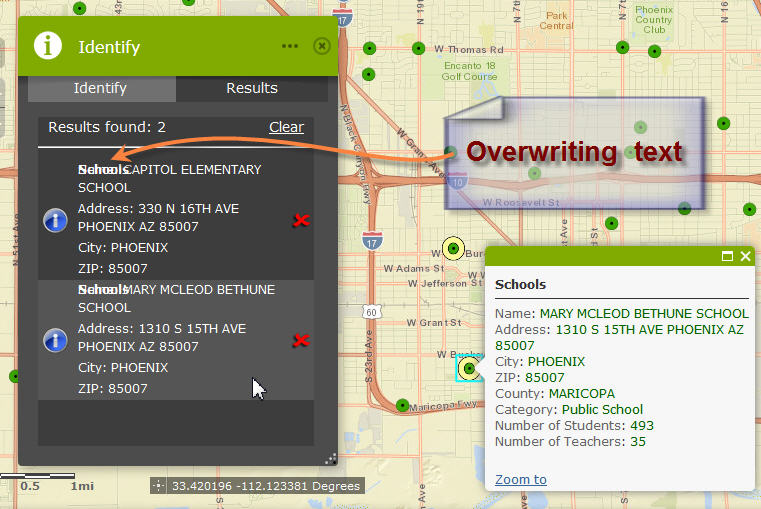Image resolution: width=761 pixels, height=509 pixels.
Task: Click Address 1310 S 15TH AVE text in results
Action: [x=162, y=338]
